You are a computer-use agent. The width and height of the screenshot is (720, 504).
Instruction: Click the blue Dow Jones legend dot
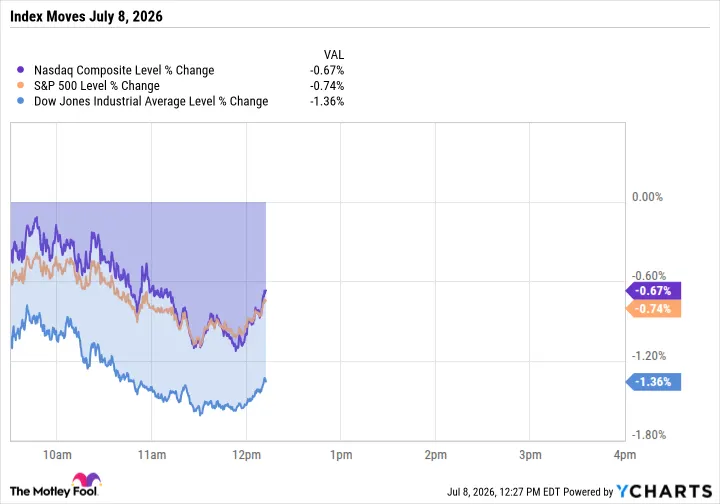(20, 101)
